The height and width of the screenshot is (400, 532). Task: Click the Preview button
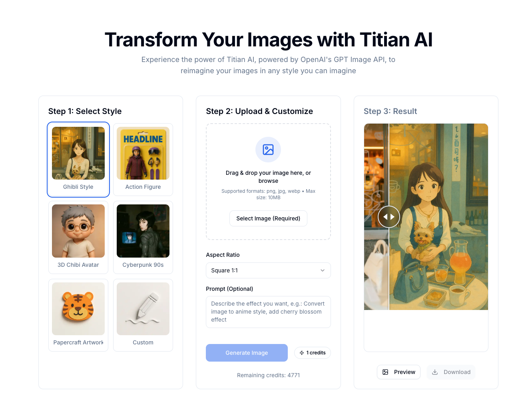pos(399,372)
